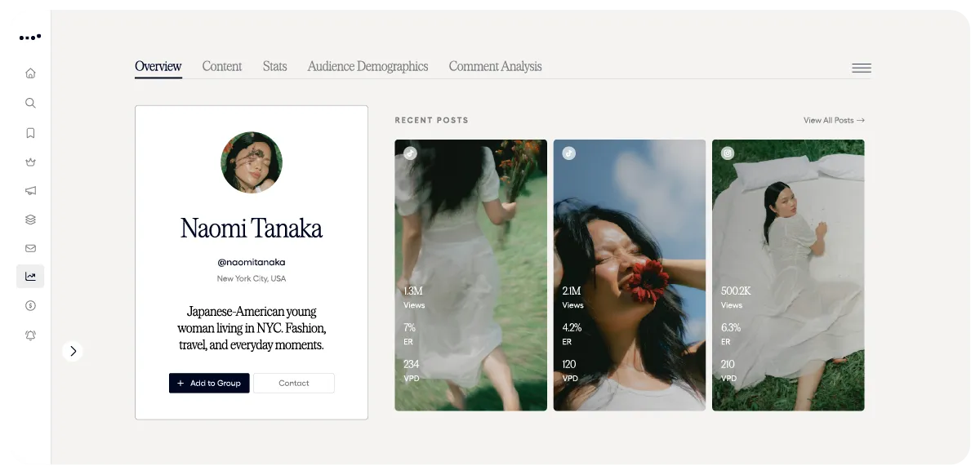Open the post with 1.3M views
This screenshot has width=980, height=475.
(470, 275)
